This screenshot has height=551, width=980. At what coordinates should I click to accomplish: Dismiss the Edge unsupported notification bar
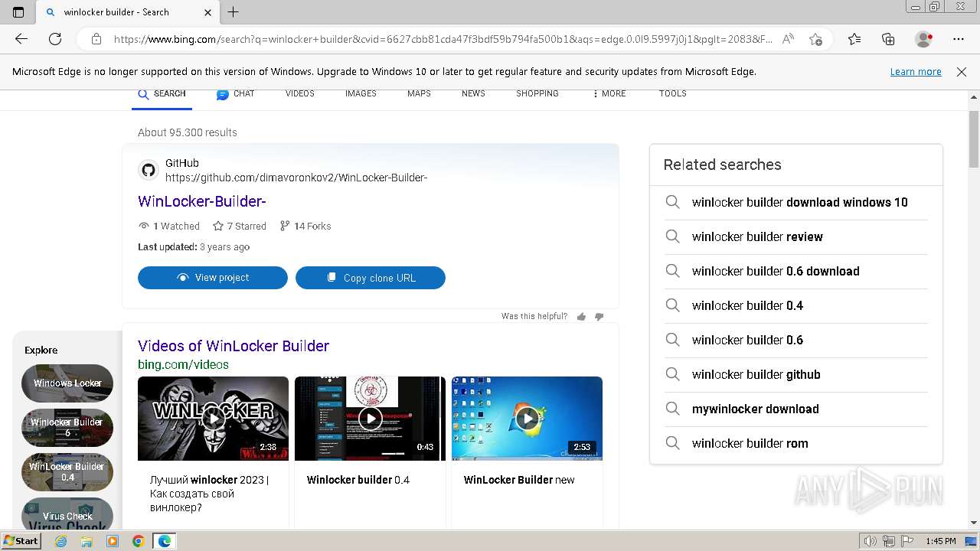point(962,72)
